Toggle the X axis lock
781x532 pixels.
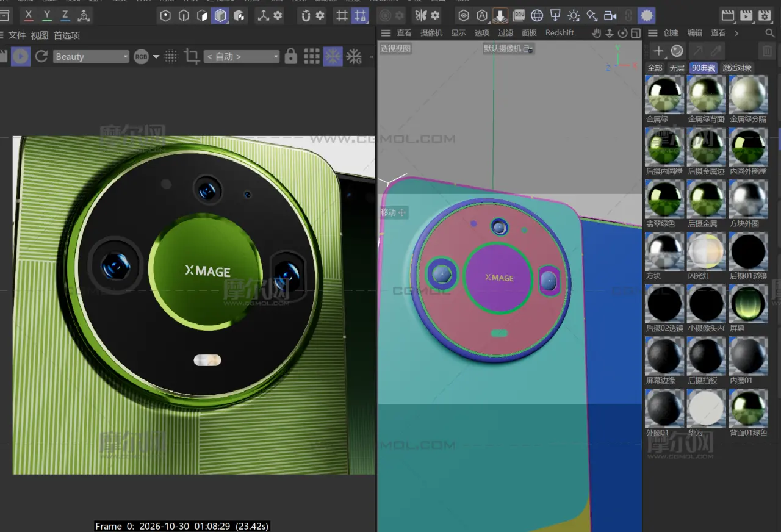pos(28,15)
